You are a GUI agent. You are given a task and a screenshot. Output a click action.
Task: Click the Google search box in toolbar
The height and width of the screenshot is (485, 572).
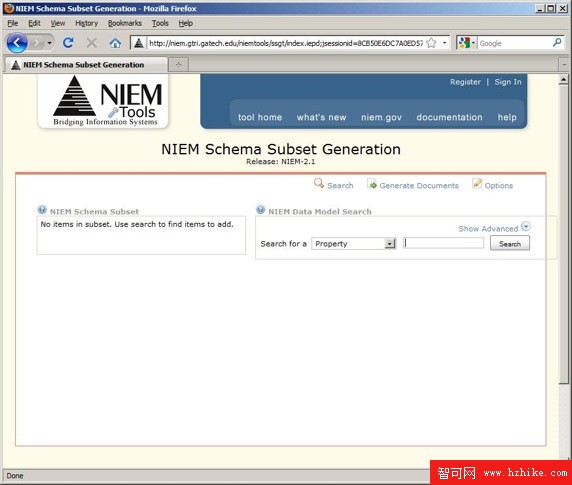tap(514, 43)
